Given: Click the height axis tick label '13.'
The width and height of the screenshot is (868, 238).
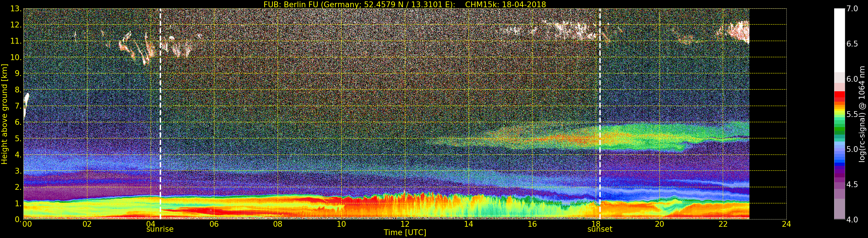Looking at the screenshot, I should [16, 9].
